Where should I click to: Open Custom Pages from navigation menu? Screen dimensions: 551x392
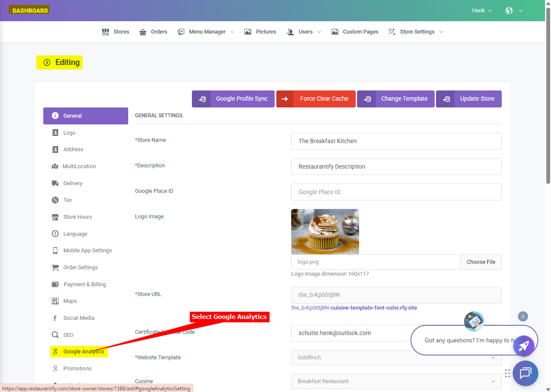coord(360,32)
